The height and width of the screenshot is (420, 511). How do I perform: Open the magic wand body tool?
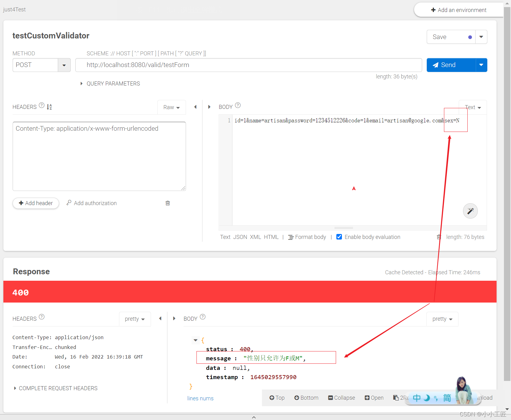pos(470,211)
